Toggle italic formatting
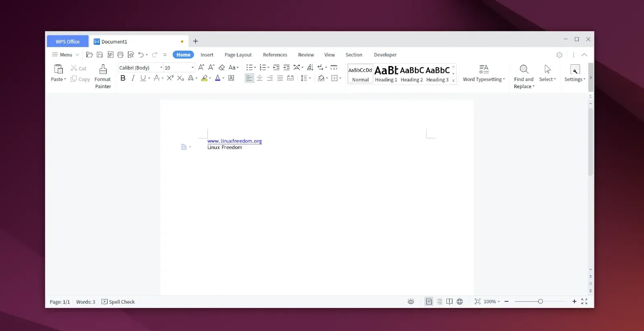 (x=133, y=78)
